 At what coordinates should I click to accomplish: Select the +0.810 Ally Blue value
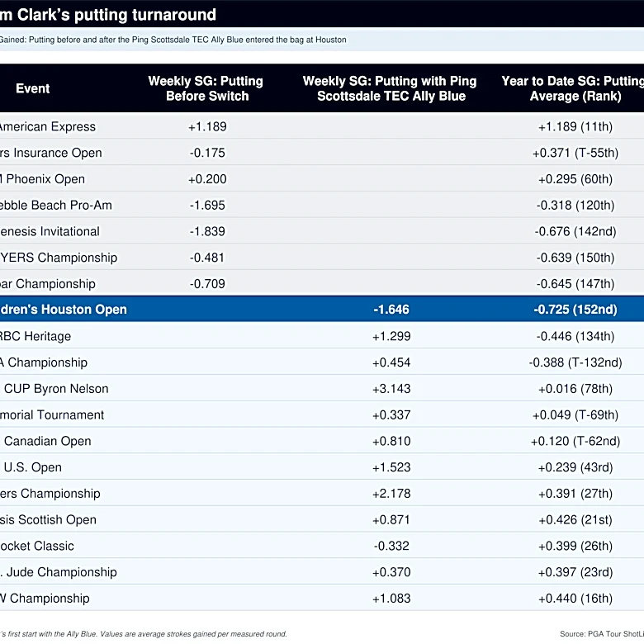click(391, 442)
